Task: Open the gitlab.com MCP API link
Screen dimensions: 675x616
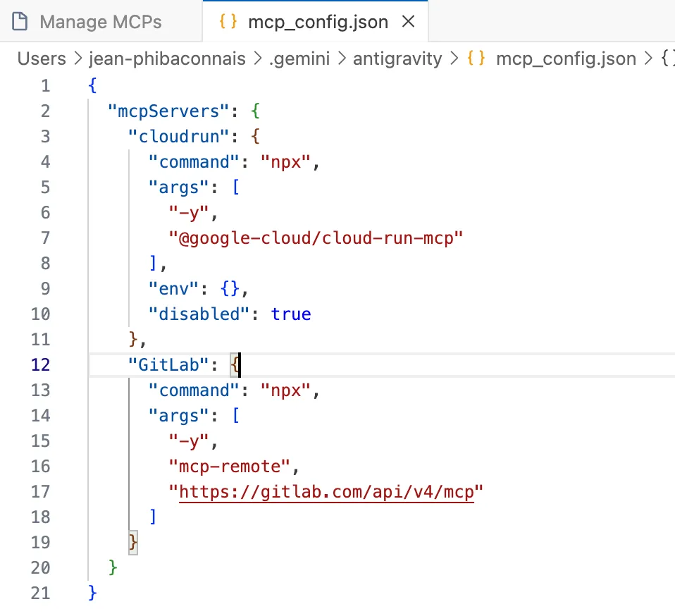Action: [328, 491]
